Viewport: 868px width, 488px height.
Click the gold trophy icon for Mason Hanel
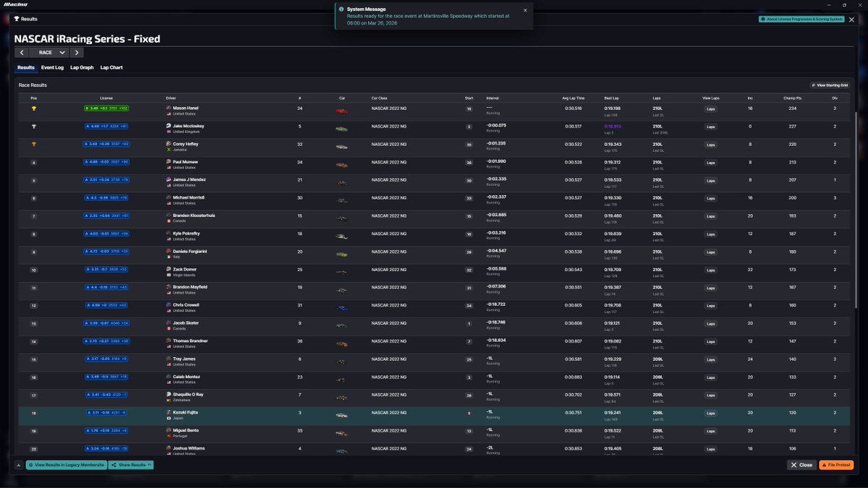coord(33,108)
